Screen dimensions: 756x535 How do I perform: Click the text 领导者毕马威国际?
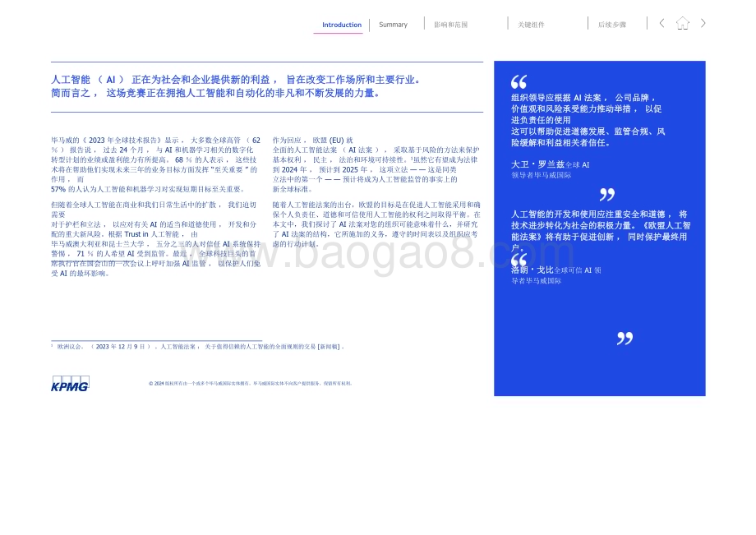coord(542,175)
